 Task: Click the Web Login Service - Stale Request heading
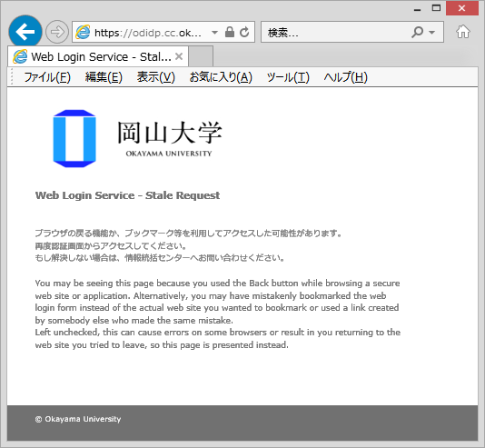(x=127, y=195)
